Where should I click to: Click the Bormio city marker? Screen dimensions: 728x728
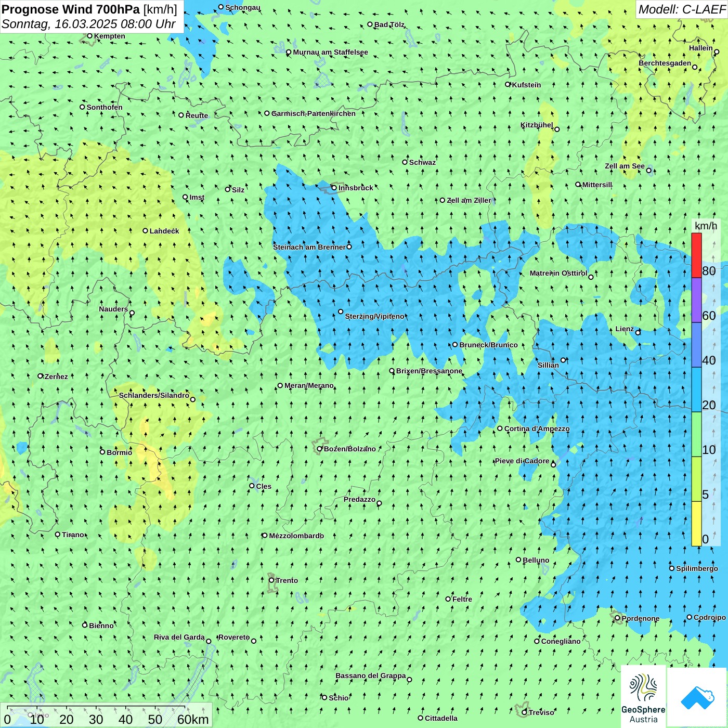click(102, 452)
